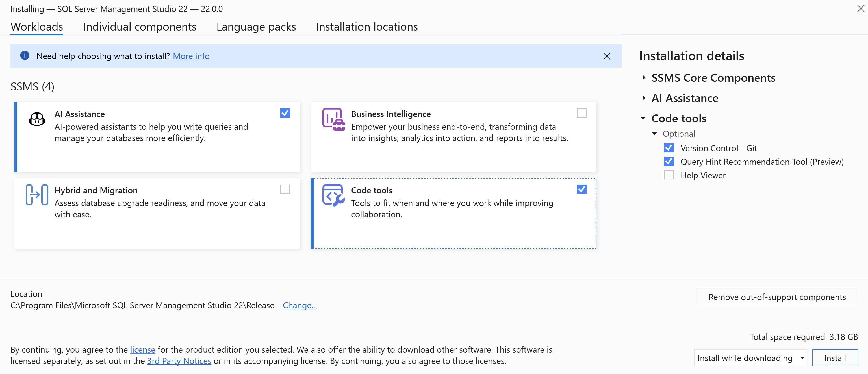This screenshot has width=868, height=374.
Task: Click the Business Intelligence workload icon
Action: pos(333,119)
